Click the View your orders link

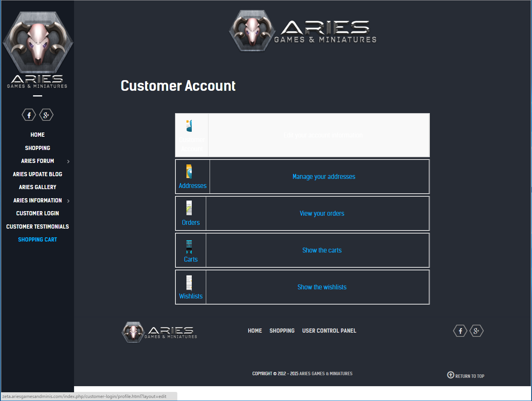coord(322,213)
